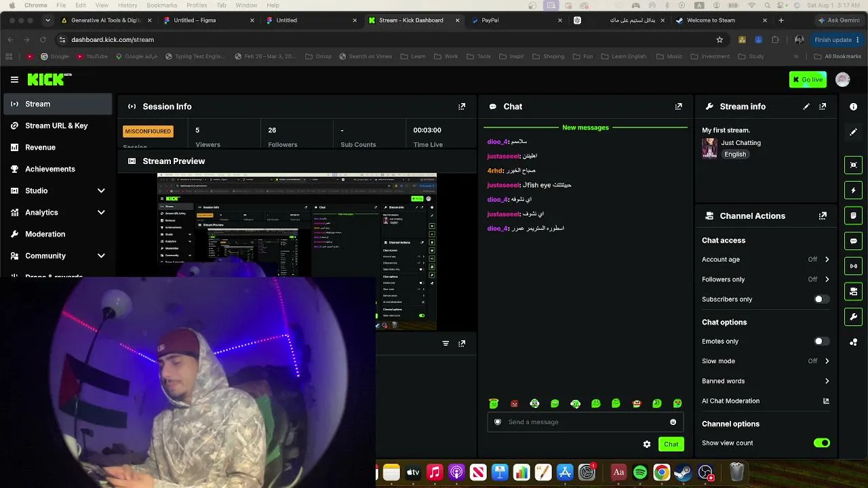Toggle the wrench stream info widget in the right sidebar
This screenshot has height=488, width=868.
coord(853,317)
